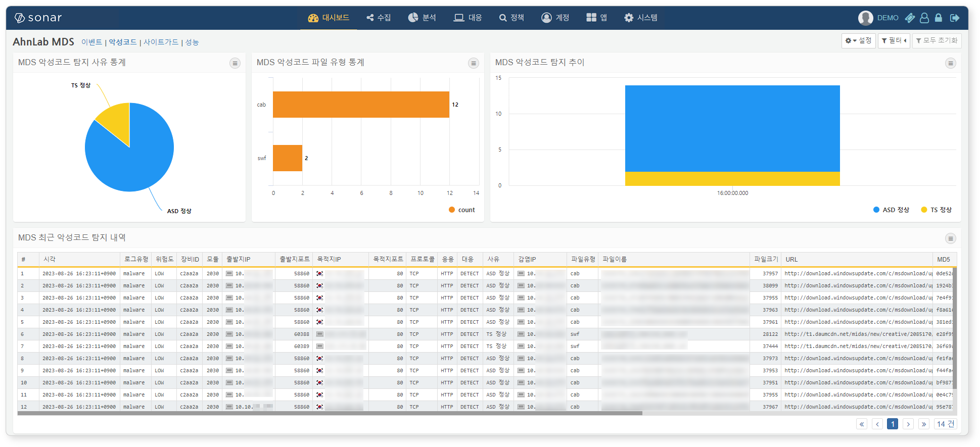Image resolution: width=980 pixels, height=447 pixels.
Task: Sort by the 감염IP column header
Action: 540,259
